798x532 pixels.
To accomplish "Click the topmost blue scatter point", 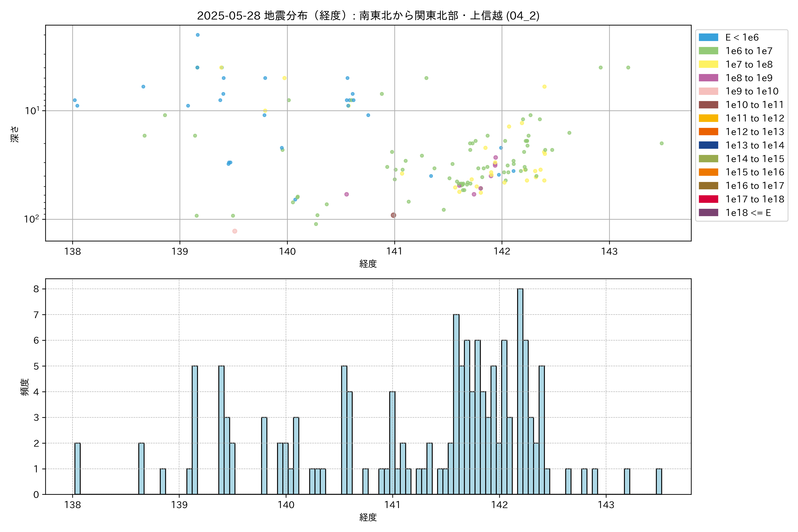I will tap(198, 35).
